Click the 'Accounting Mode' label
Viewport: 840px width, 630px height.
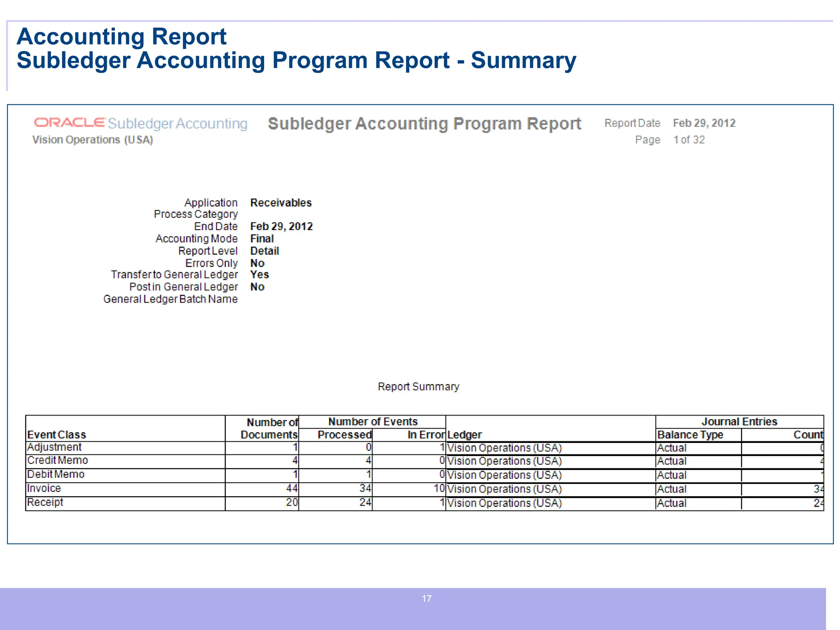(196, 239)
